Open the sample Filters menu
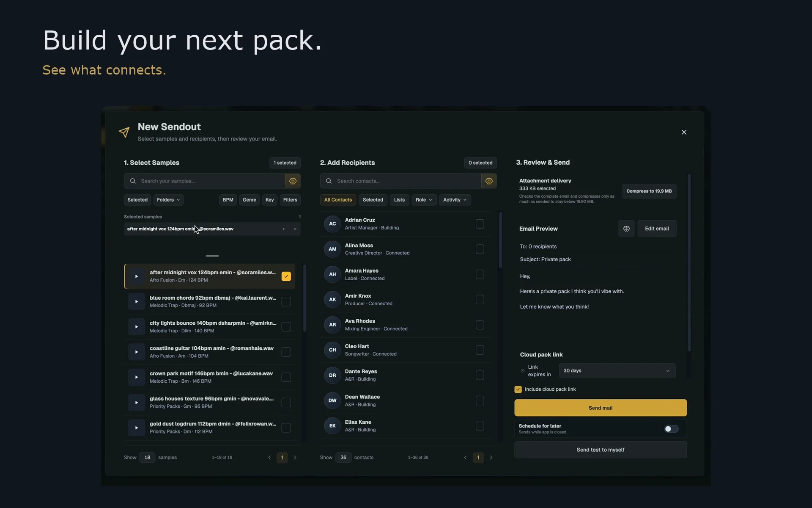 click(290, 200)
